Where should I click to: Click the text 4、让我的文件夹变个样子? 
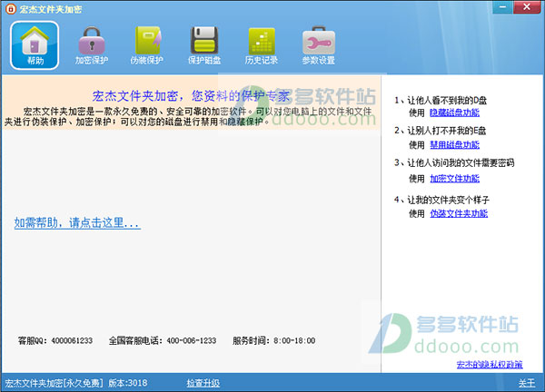pyautogui.click(x=441, y=200)
